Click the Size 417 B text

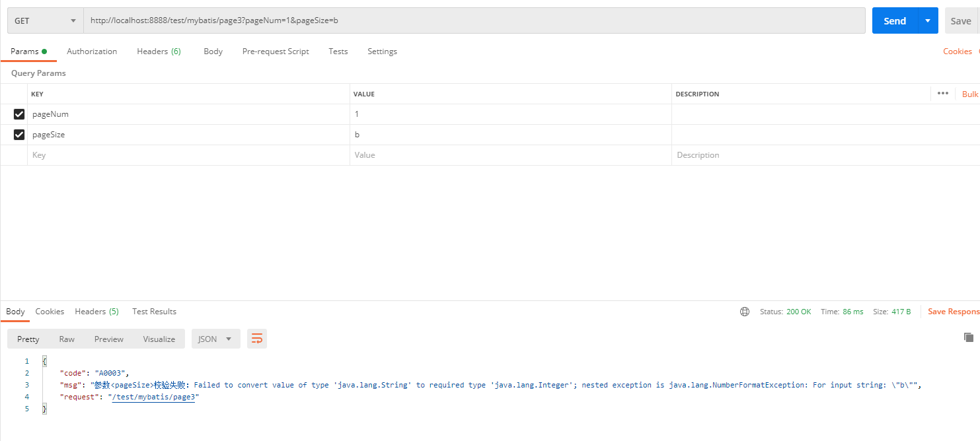point(892,312)
